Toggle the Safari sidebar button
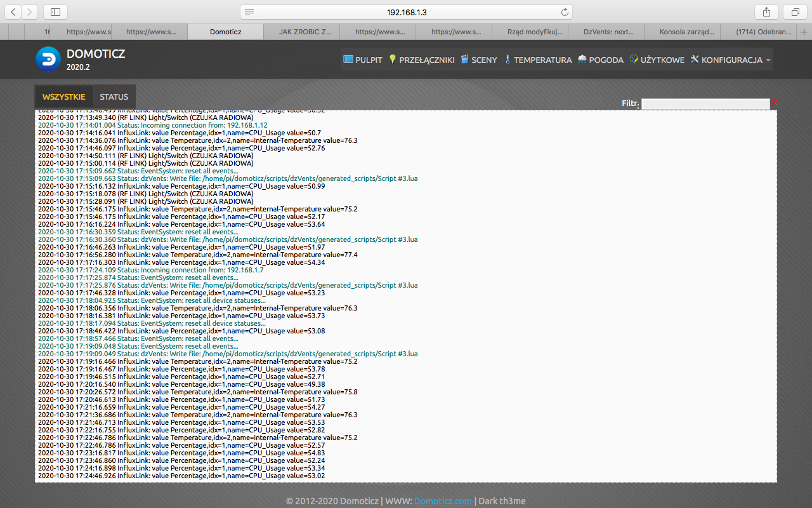This screenshot has height=508, width=812. tap(55, 12)
